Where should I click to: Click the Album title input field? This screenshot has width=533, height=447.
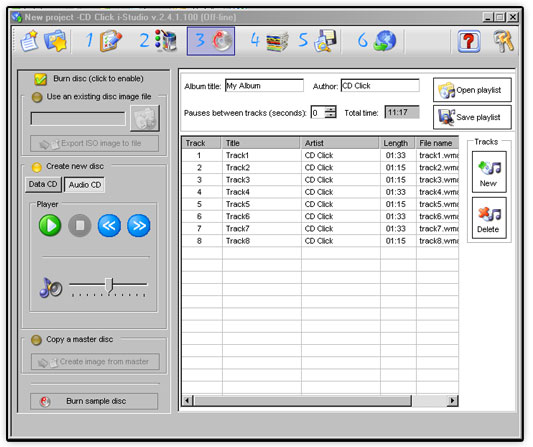point(264,86)
